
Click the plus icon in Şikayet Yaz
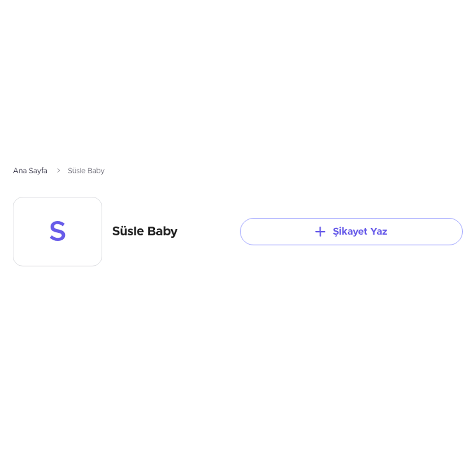click(320, 232)
